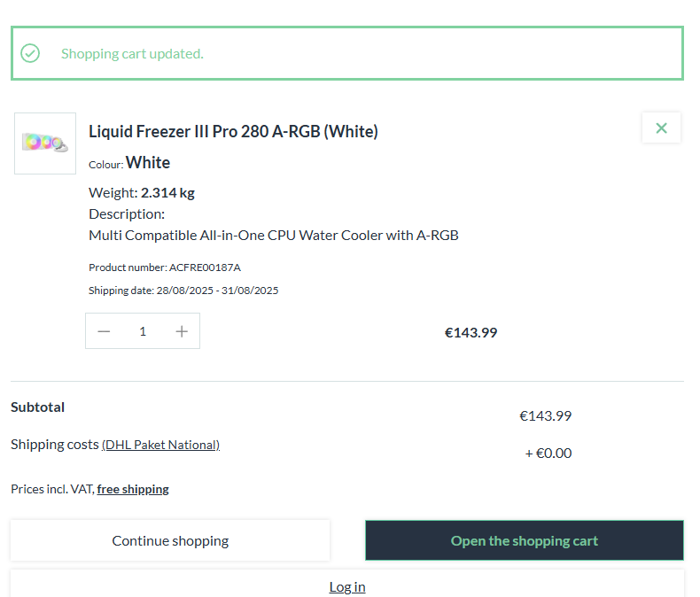Open DHL Paket National shipping link
700x597 pixels.
point(160,445)
